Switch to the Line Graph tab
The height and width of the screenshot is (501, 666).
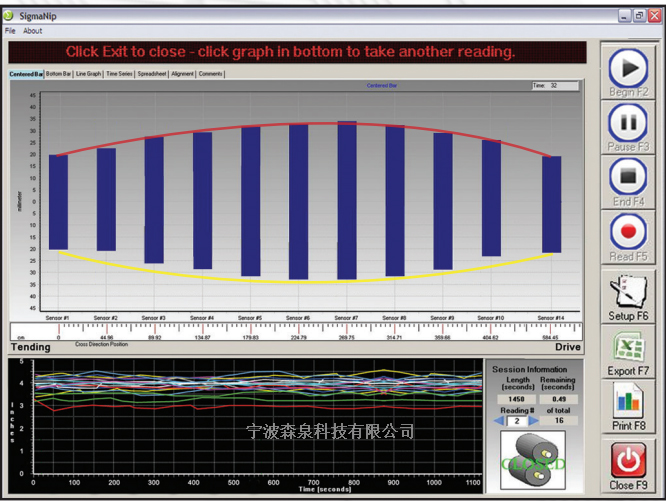coord(89,74)
